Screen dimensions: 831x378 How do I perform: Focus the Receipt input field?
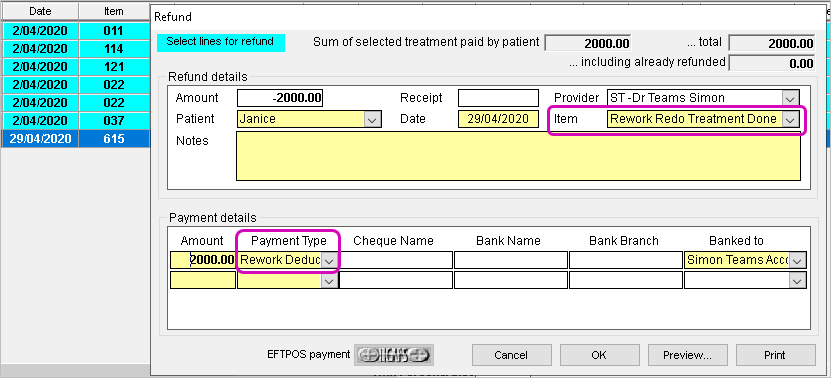click(498, 98)
